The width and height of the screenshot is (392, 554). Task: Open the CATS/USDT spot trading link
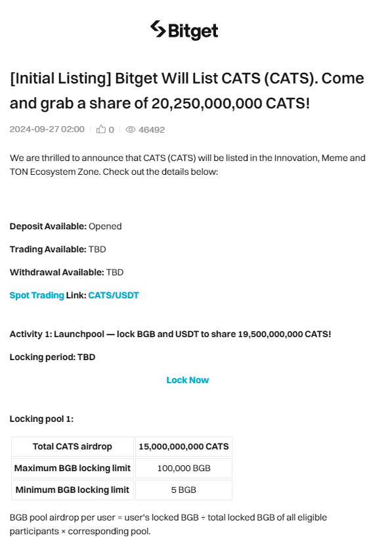[x=113, y=295]
